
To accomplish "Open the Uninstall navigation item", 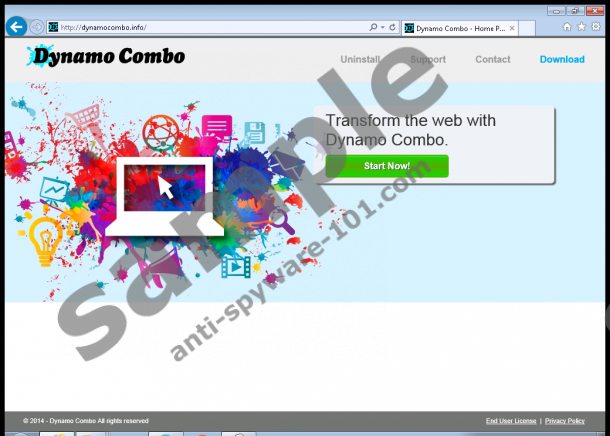I will coord(360,60).
